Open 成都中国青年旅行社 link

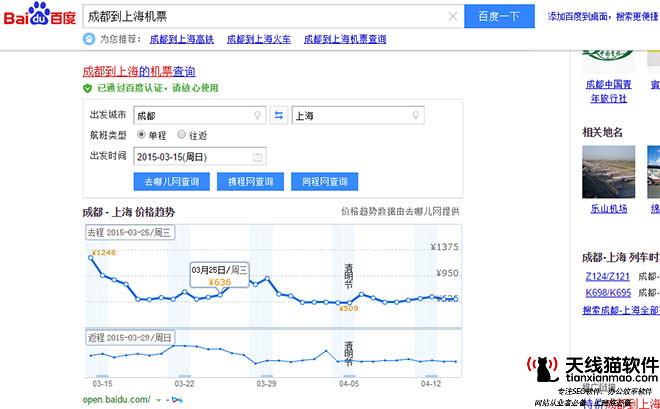(609, 91)
